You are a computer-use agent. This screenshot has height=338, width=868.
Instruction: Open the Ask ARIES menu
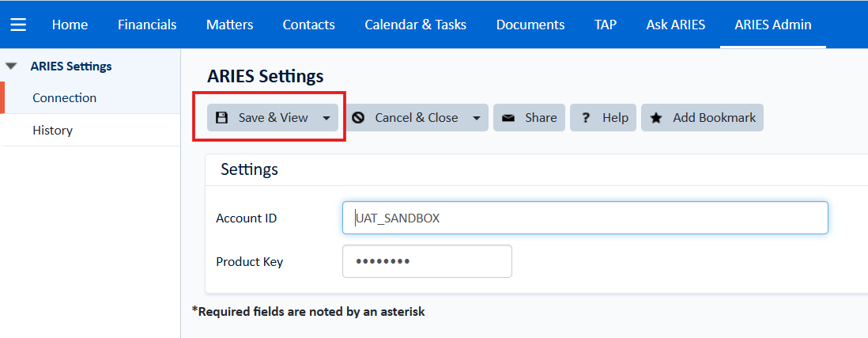tap(676, 25)
